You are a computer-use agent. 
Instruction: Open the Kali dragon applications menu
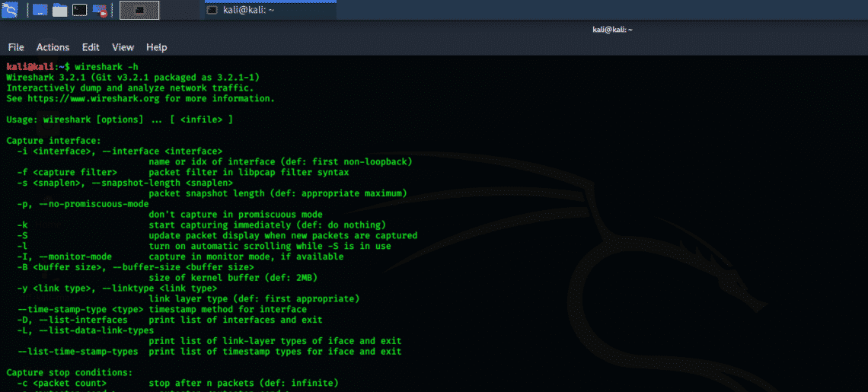click(x=9, y=9)
